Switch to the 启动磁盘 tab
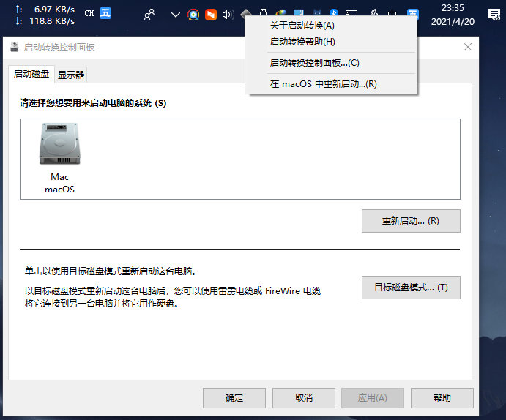This screenshot has width=506, height=420. click(31, 74)
